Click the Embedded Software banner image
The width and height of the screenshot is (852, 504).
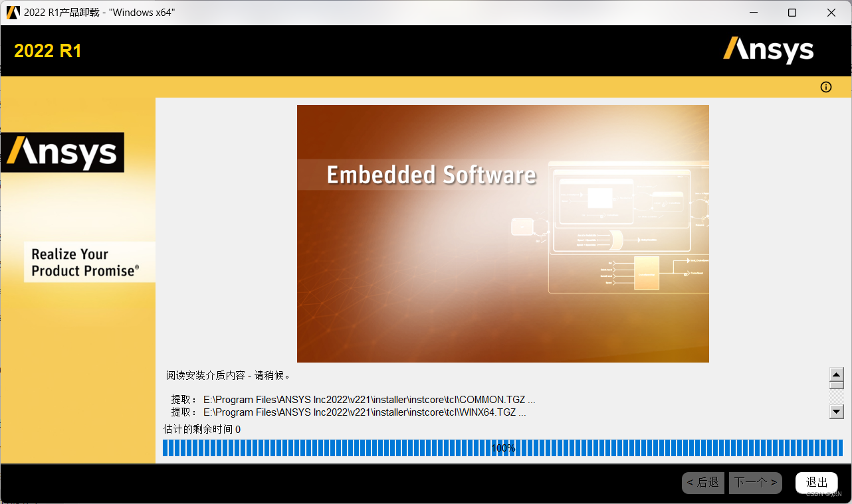click(503, 234)
